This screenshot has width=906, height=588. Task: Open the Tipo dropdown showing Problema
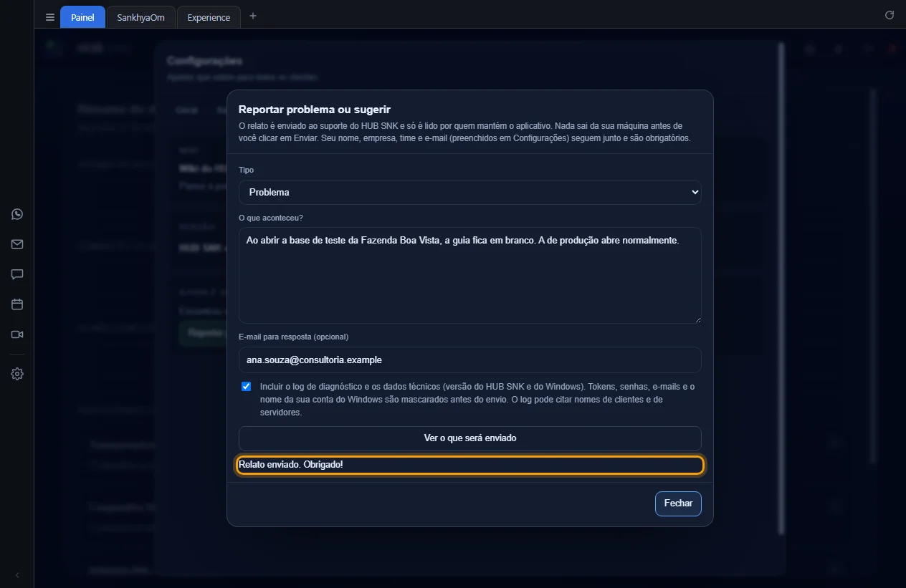[x=470, y=192]
